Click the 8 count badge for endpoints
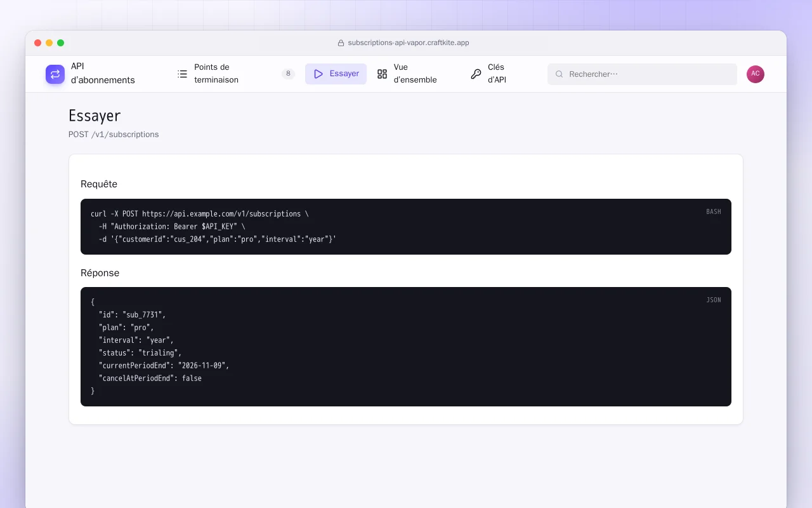 coord(288,74)
